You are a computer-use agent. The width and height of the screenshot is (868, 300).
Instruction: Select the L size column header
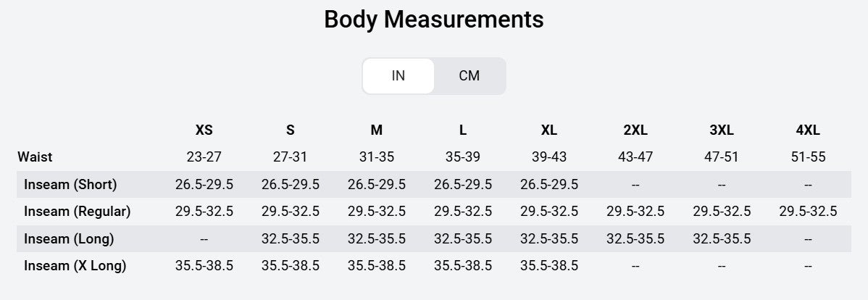463,130
